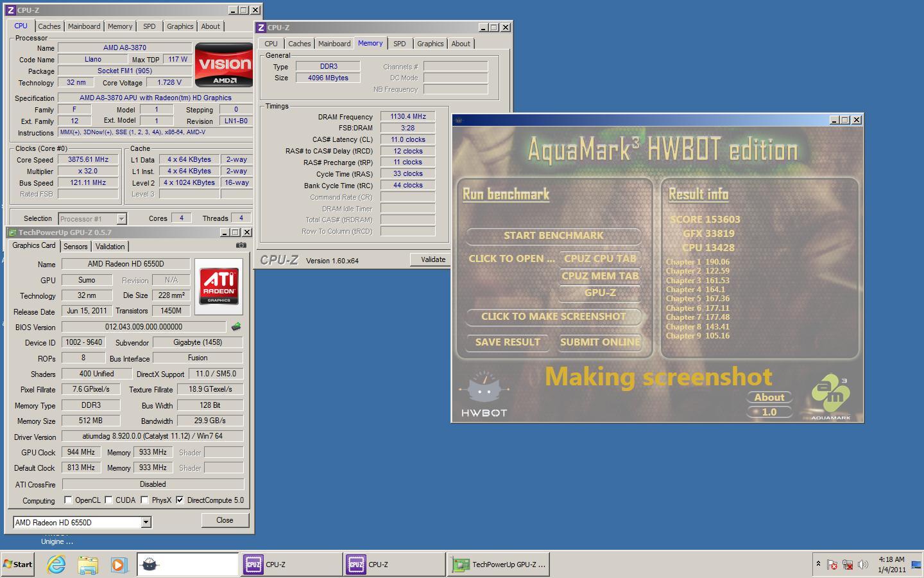Click the first CPU-Z taskbar button
924x578 pixels.
(291, 565)
